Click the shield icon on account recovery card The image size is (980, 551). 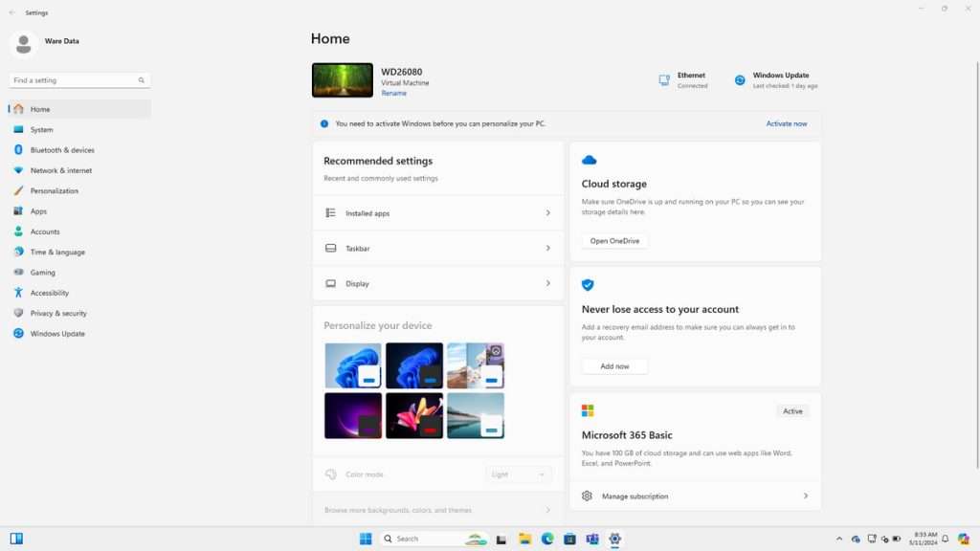coord(588,285)
